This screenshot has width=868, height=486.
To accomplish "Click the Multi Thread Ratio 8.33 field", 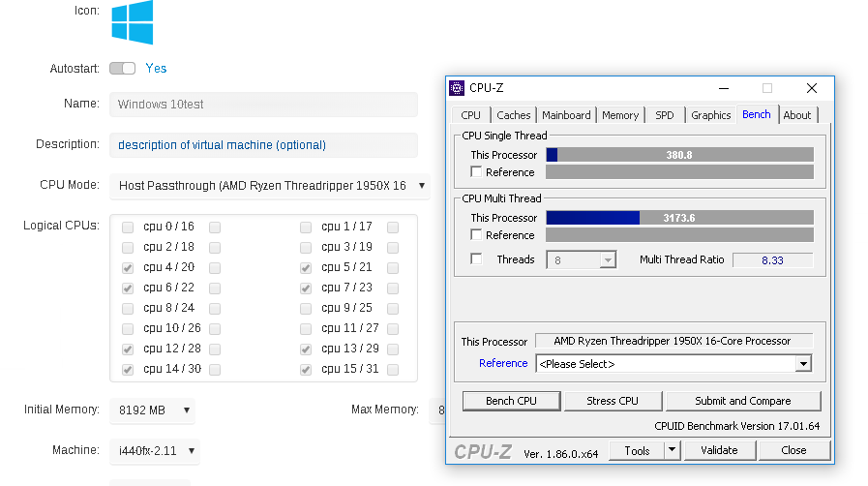I will (x=772, y=260).
